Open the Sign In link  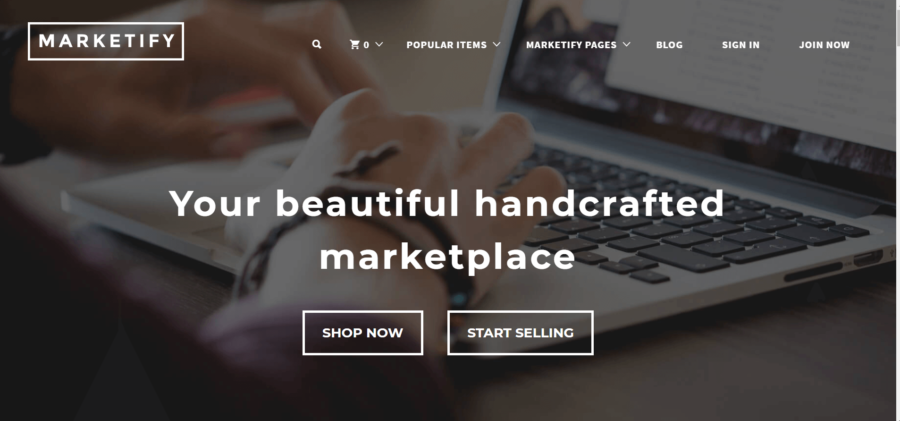coord(740,45)
